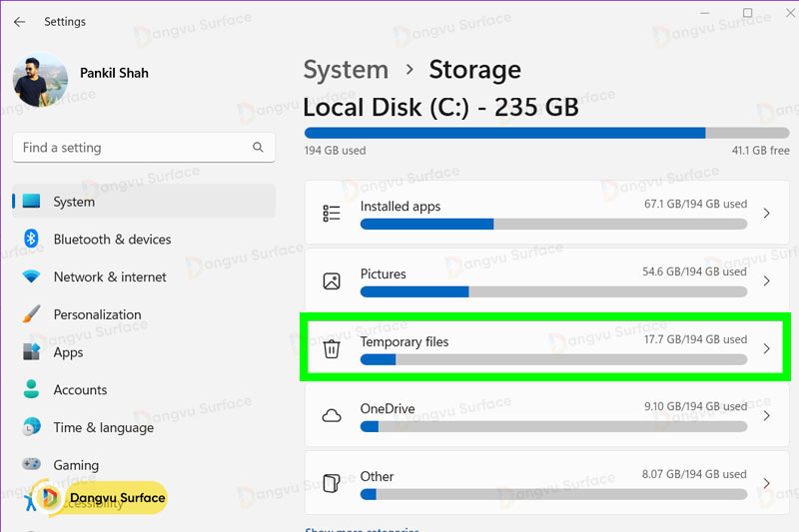Click the Pictures category icon
The width and height of the screenshot is (799, 532).
(332, 281)
